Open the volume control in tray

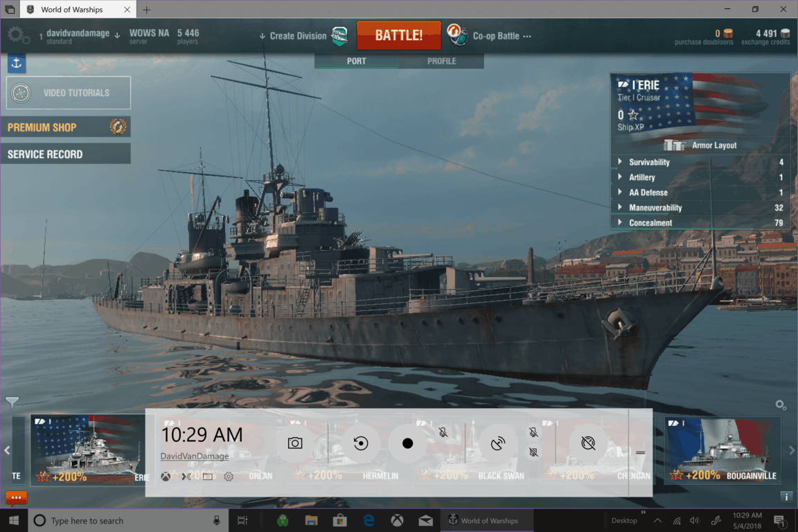pyautogui.click(x=695, y=520)
